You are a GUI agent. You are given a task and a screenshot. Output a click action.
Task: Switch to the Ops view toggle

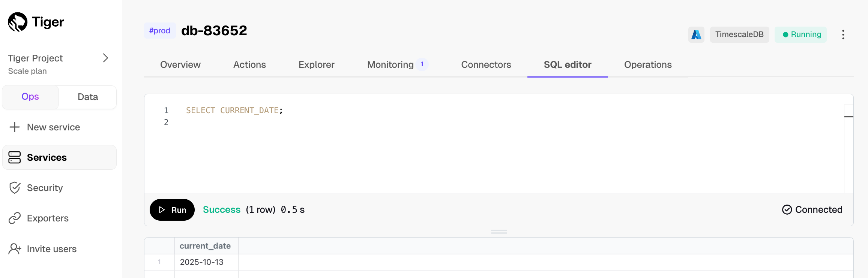click(30, 97)
